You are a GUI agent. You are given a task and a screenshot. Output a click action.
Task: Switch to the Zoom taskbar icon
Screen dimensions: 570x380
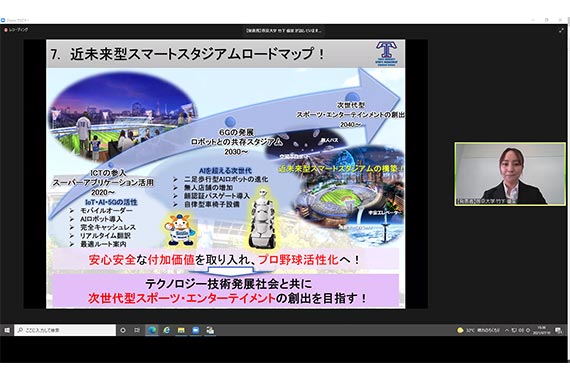pyautogui.click(x=196, y=330)
